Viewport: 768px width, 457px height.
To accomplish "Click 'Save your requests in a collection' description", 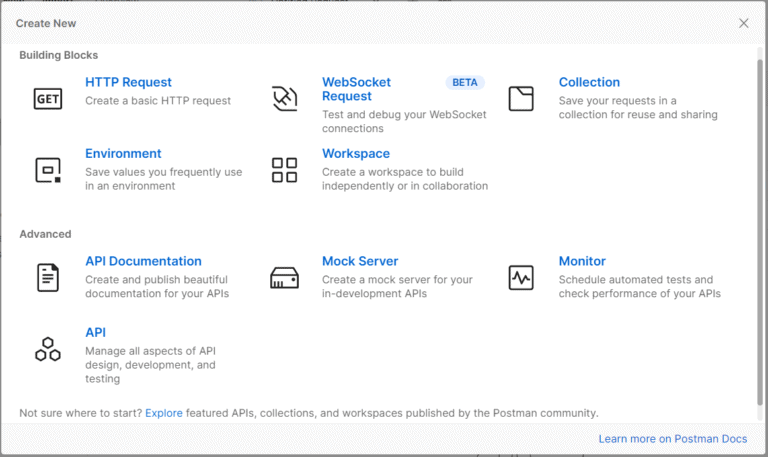I will click(x=638, y=108).
